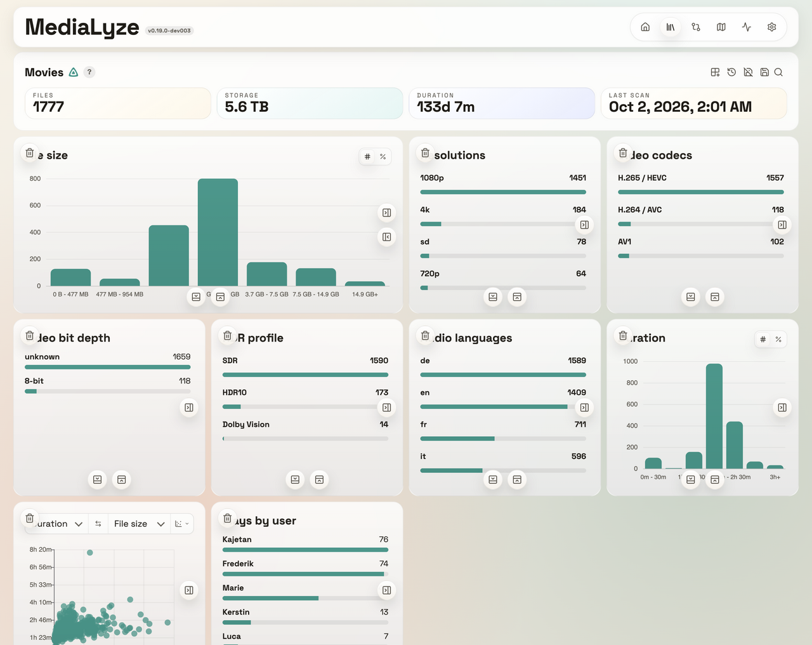This screenshot has width=812, height=645.
Task: Toggle count (#) mode on Duration chart
Action: 763,340
